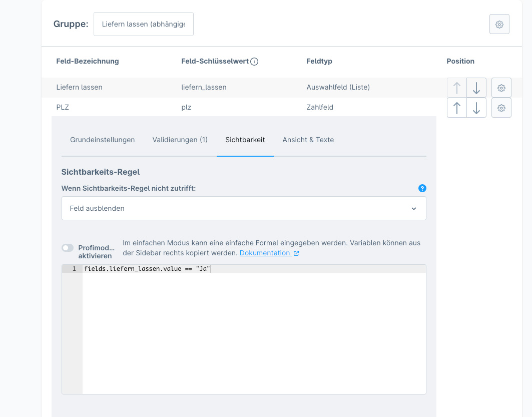Switch to Grundeinstellungen tab
This screenshot has height=417, width=532.
103,140
